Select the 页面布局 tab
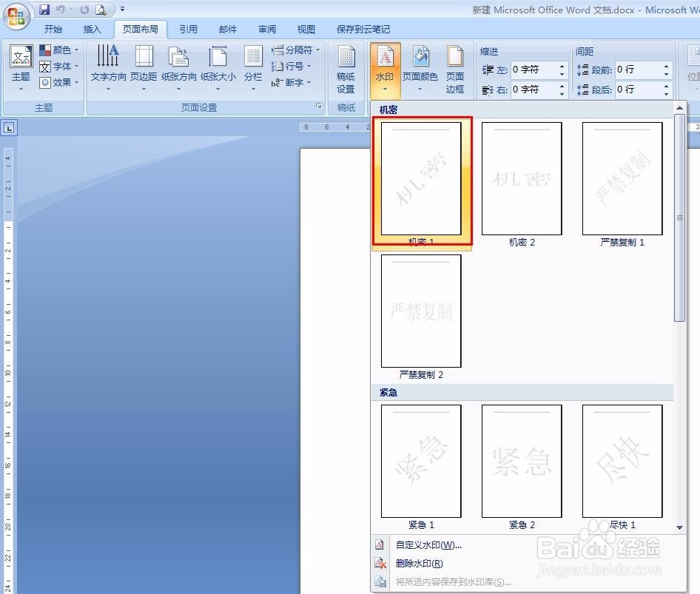 [x=140, y=30]
